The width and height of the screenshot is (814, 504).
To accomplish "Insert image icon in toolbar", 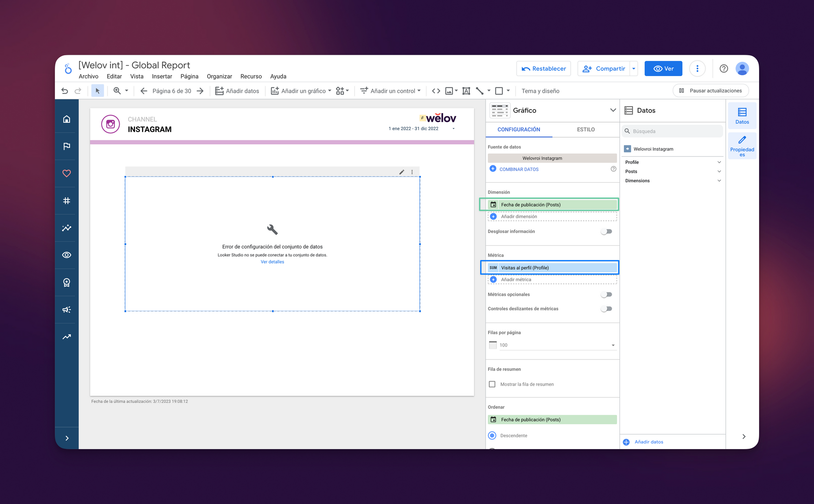I will [449, 91].
